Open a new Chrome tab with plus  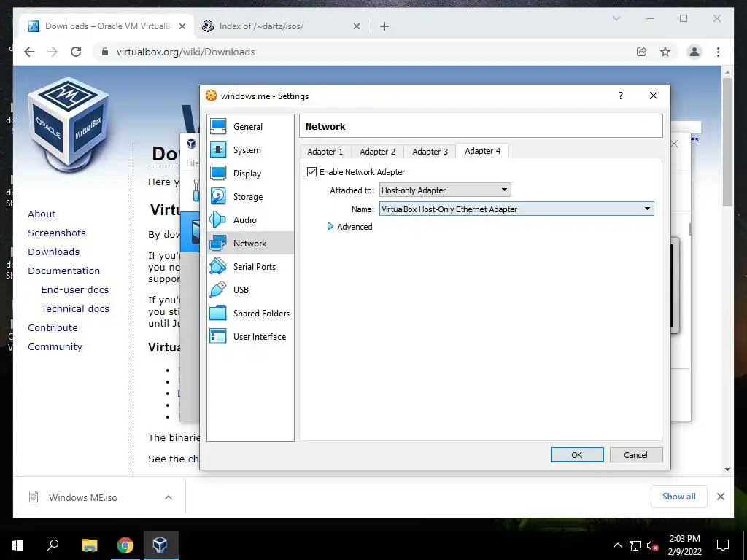pos(384,26)
